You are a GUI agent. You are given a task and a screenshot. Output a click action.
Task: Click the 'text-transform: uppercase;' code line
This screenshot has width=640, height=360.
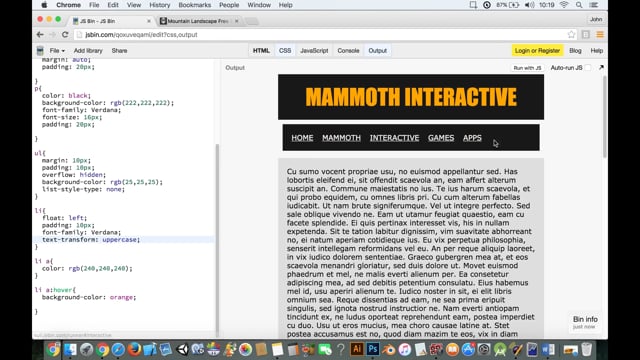(x=91, y=240)
